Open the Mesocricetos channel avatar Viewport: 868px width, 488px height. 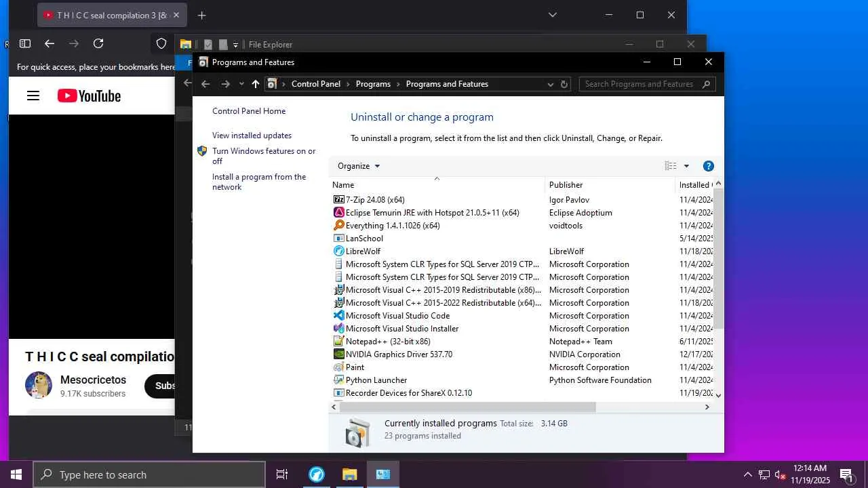pyautogui.click(x=39, y=385)
